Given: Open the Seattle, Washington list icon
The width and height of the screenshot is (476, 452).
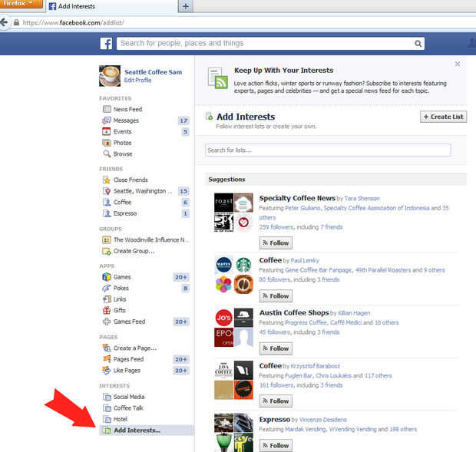Looking at the screenshot, I should pos(107,191).
